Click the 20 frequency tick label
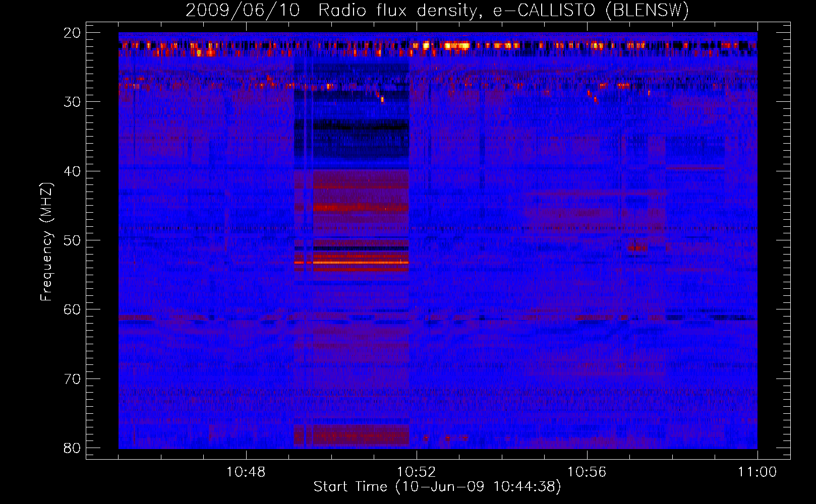Viewport: 816px width, 504px height. pos(73,33)
